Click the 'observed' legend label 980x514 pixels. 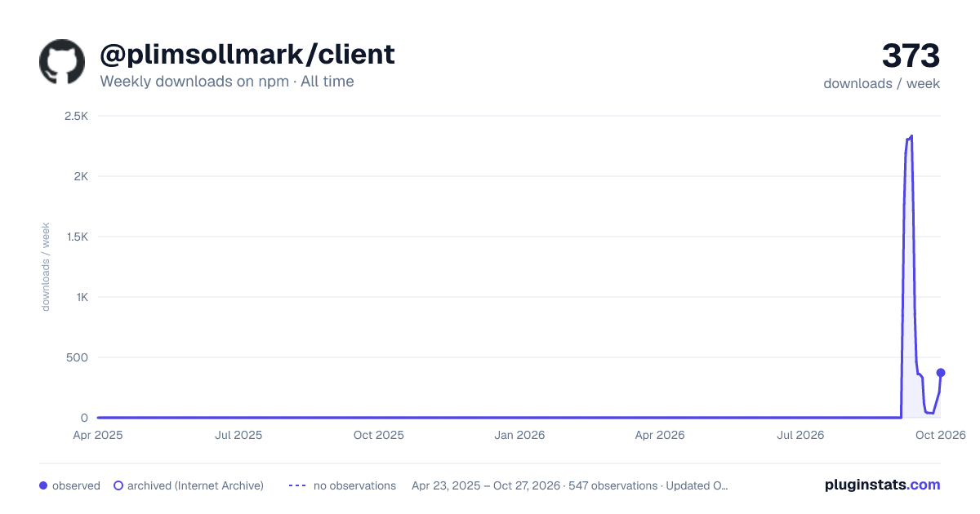coord(76,485)
